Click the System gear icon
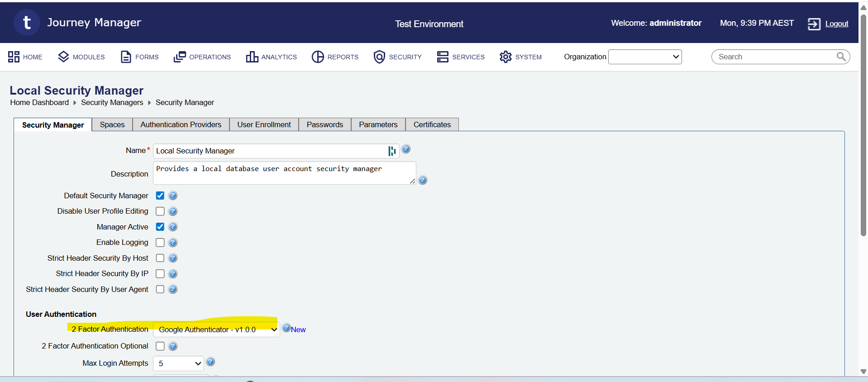This screenshot has width=868, height=382. (506, 57)
